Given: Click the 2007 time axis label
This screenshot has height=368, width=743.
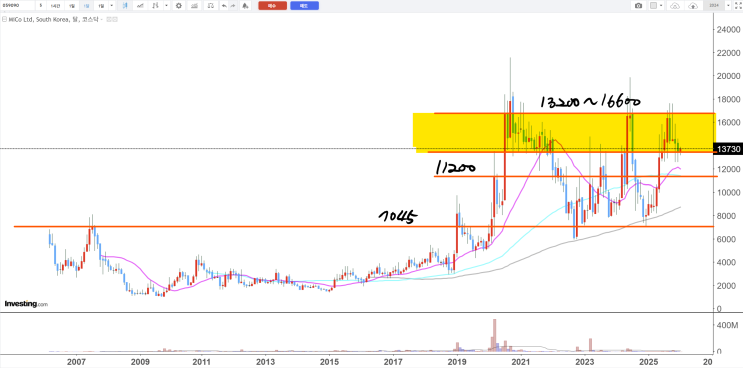Looking at the screenshot, I should tap(76, 361).
